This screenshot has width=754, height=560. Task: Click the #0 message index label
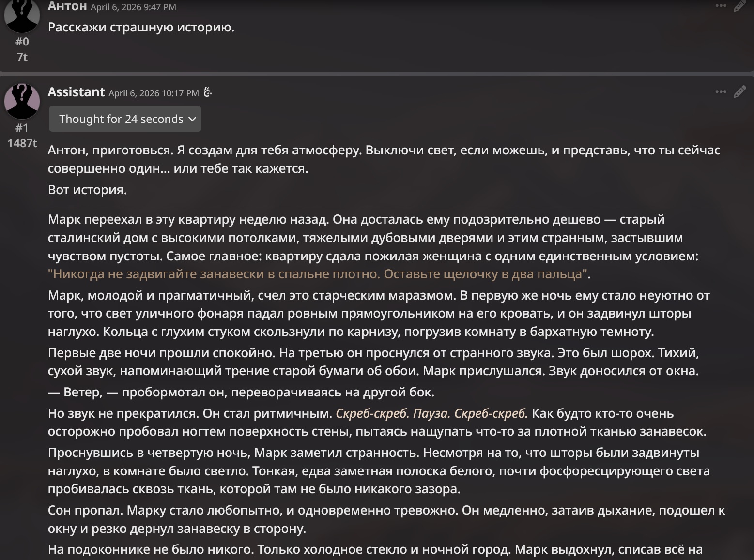pyautogui.click(x=22, y=42)
